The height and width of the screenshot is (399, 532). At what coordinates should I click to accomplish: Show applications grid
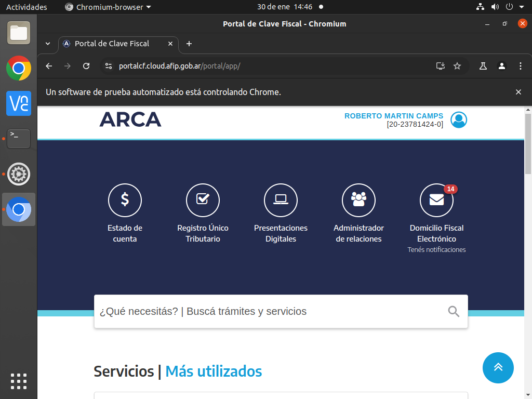tap(19, 381)
